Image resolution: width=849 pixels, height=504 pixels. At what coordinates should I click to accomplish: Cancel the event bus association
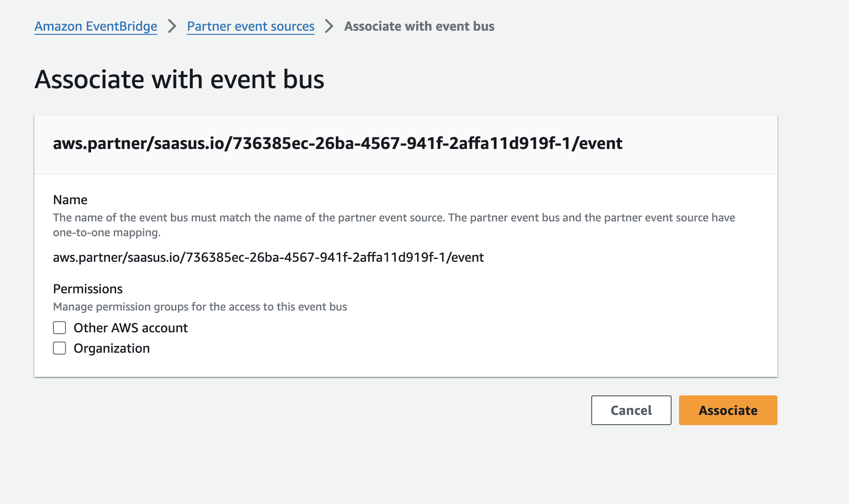coord(631,410)
